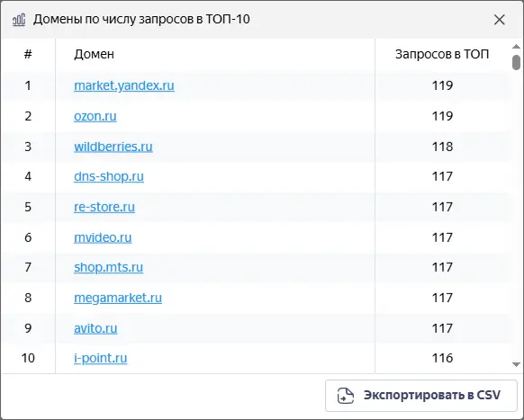Open the re-store.ru domain link
The width and height of the screenshot is (524, 420).
104,207
